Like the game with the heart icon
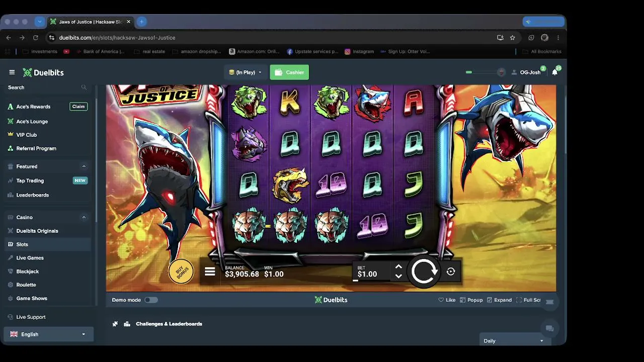Viewport: 644px width, 362px height. (x=447, y=300)
